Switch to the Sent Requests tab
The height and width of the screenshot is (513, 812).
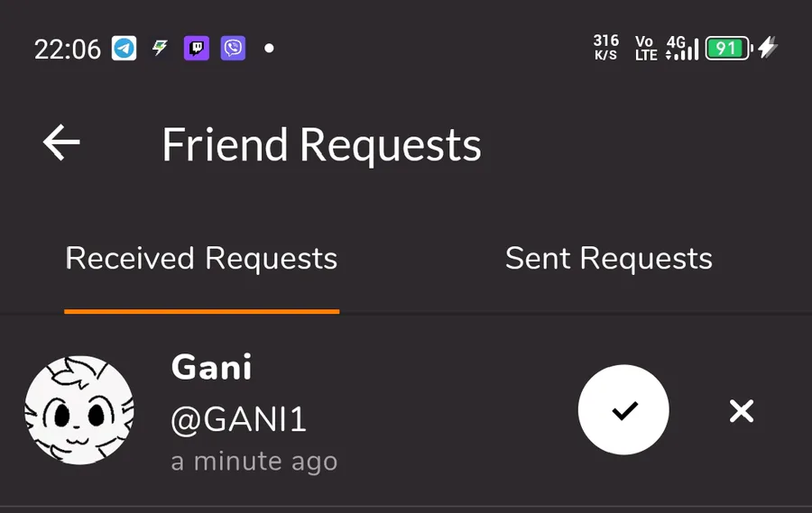click(608, 259)
